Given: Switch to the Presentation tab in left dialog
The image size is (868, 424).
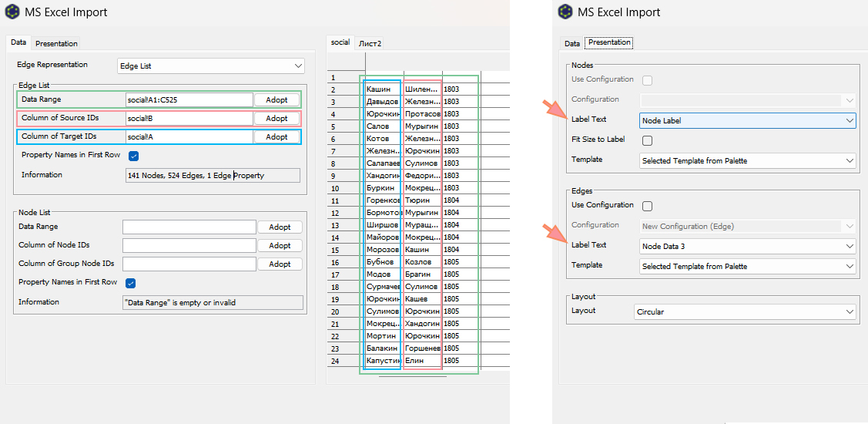Looking at the screenshot, I should [56, 43].
